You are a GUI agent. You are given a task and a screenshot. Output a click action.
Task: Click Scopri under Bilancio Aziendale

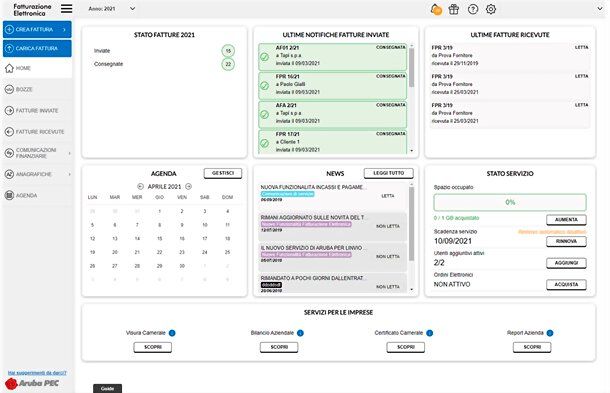pos(279,347)
